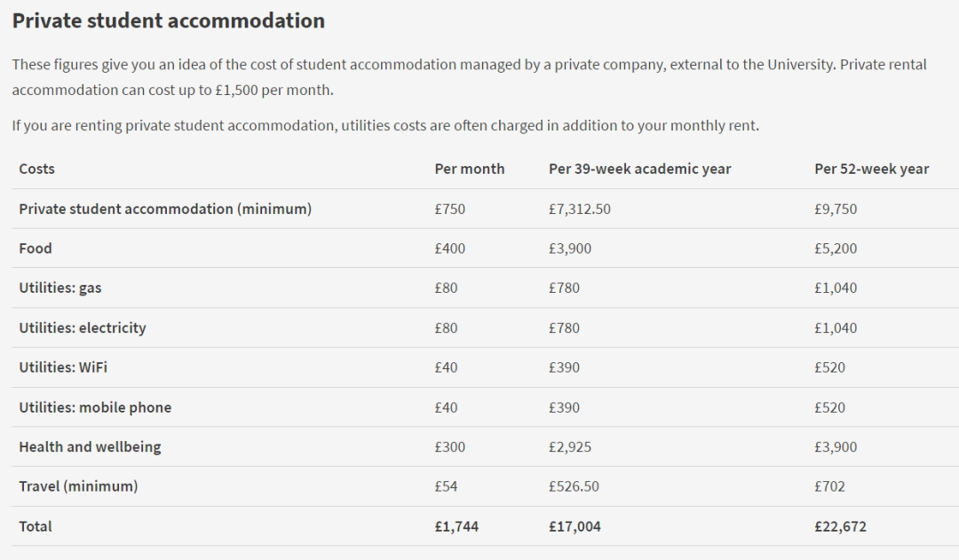Viewport: 959px width, 560px height.
Task: Click the £7,312.50 accommodation cost cell
Action: pos(579,209)
